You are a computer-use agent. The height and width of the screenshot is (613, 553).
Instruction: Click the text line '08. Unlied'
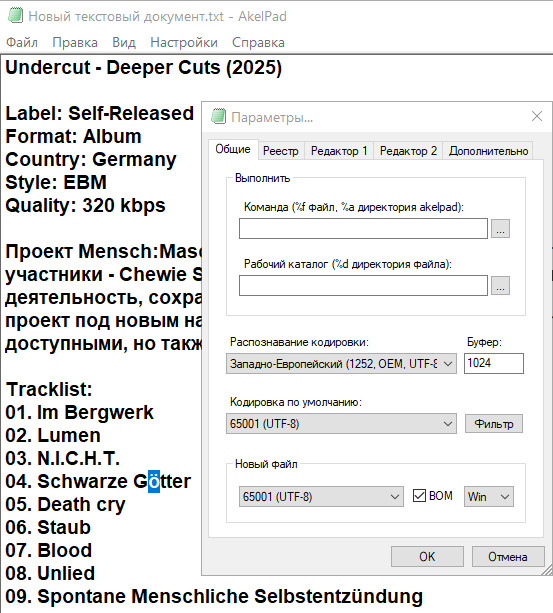50,574
